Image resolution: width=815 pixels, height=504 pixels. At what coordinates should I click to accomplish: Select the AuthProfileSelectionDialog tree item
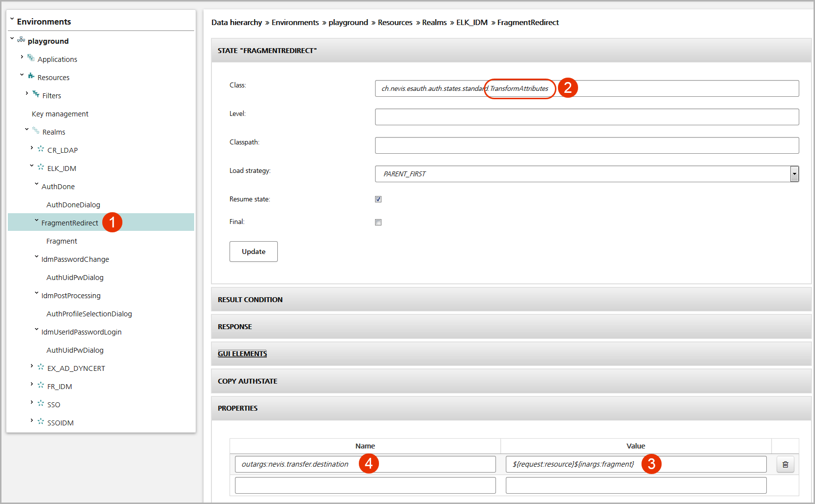(x=89, y=314)
